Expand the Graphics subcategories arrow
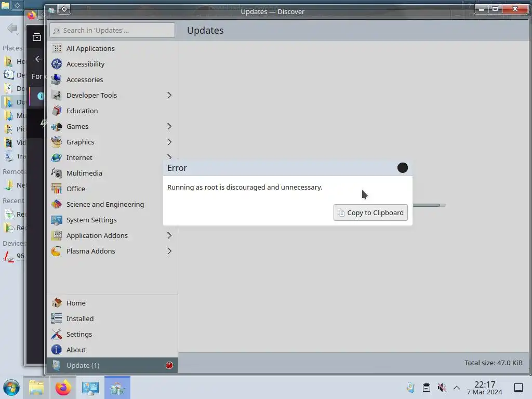 [169, 142]
